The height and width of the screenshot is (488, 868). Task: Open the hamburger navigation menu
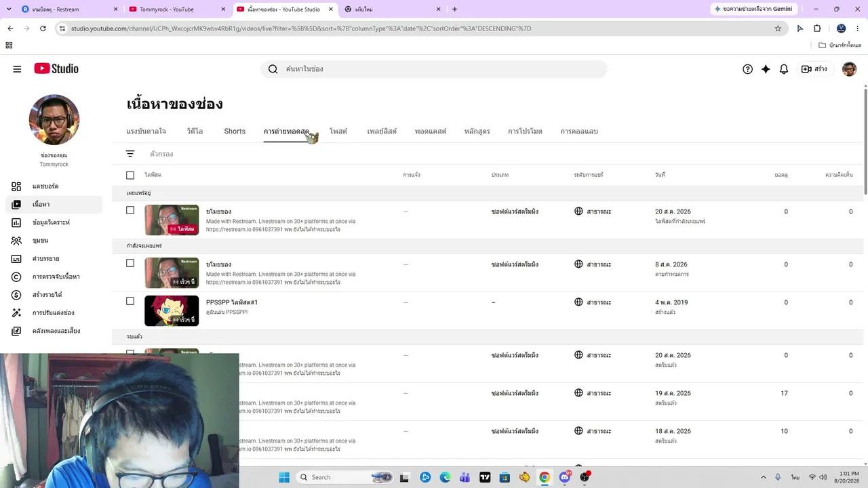[x=17, y=69]
